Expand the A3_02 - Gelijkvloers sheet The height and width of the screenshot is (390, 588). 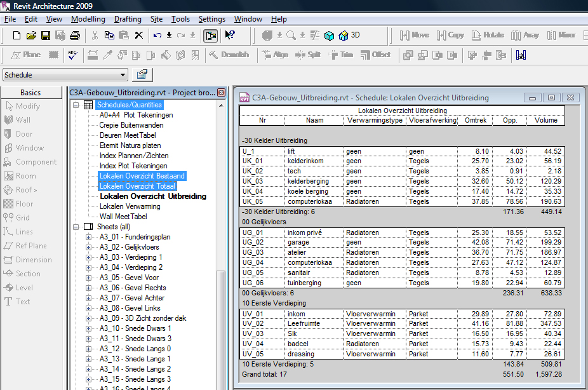pos(88,247)
